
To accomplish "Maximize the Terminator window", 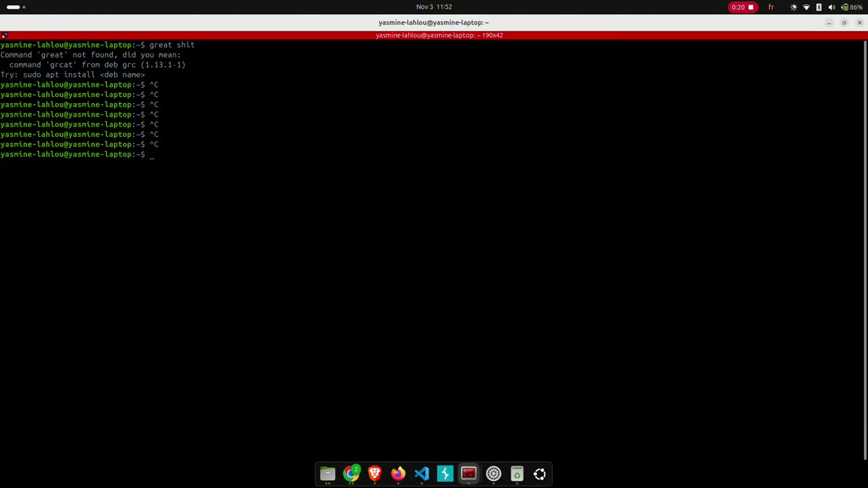I will [x=844, y=23].
